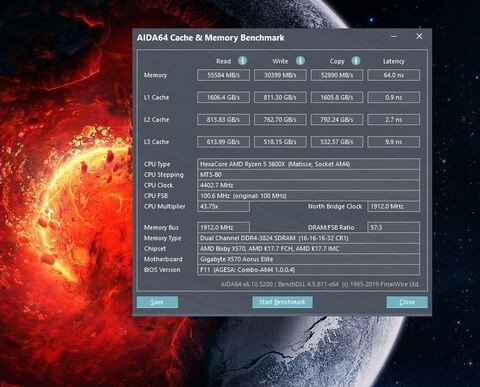Click the CPU Type field showing Ryzen 5 3600X
Screen dimensions: 480x387
[308, 164]
